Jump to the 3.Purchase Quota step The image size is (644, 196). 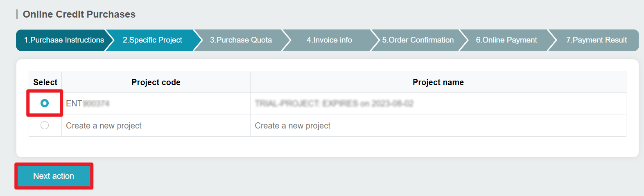(241, 40)
